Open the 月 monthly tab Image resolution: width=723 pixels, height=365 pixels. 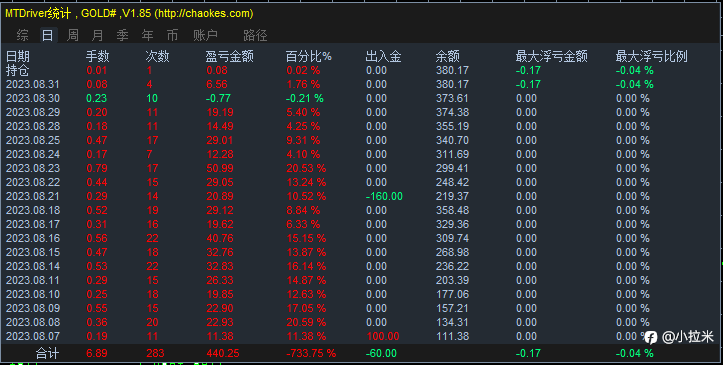97,35
